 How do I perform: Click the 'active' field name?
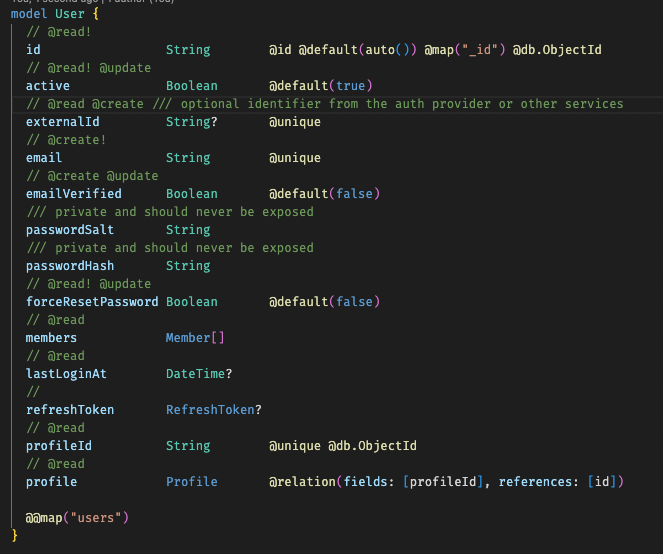tap(48, 86)
